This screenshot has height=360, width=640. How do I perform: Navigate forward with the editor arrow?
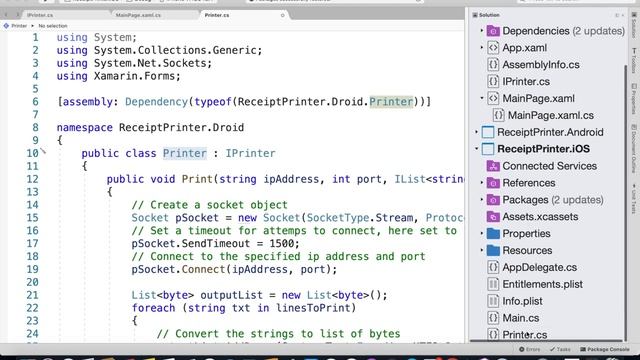click(17, 15)
